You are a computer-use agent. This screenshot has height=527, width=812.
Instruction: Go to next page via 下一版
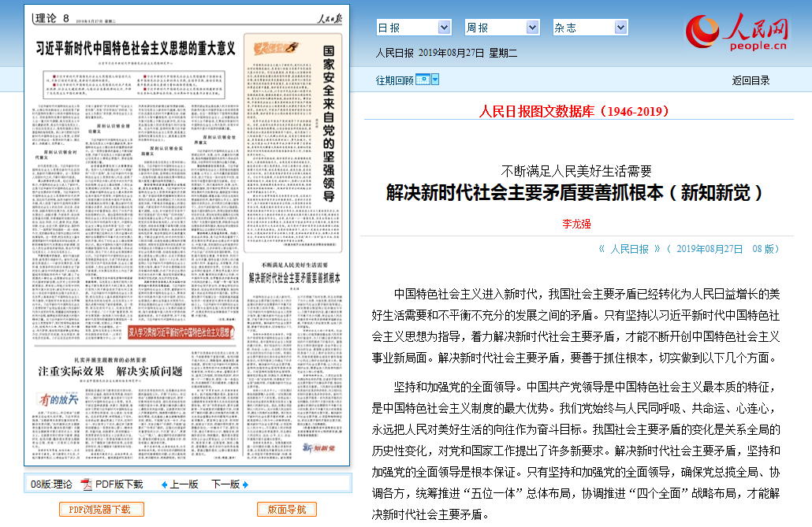(225, 484)
